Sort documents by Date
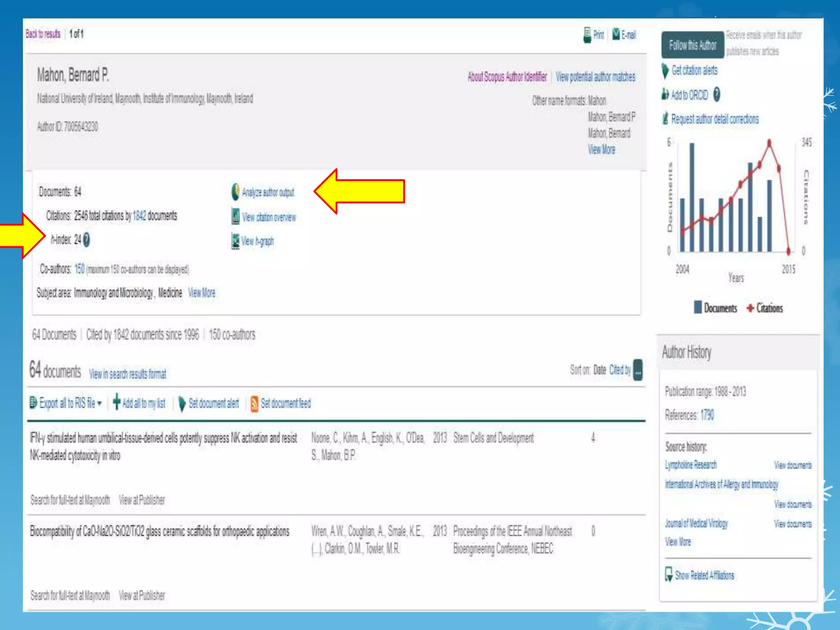This screenshot has width=840, height=630. [599, 370]
